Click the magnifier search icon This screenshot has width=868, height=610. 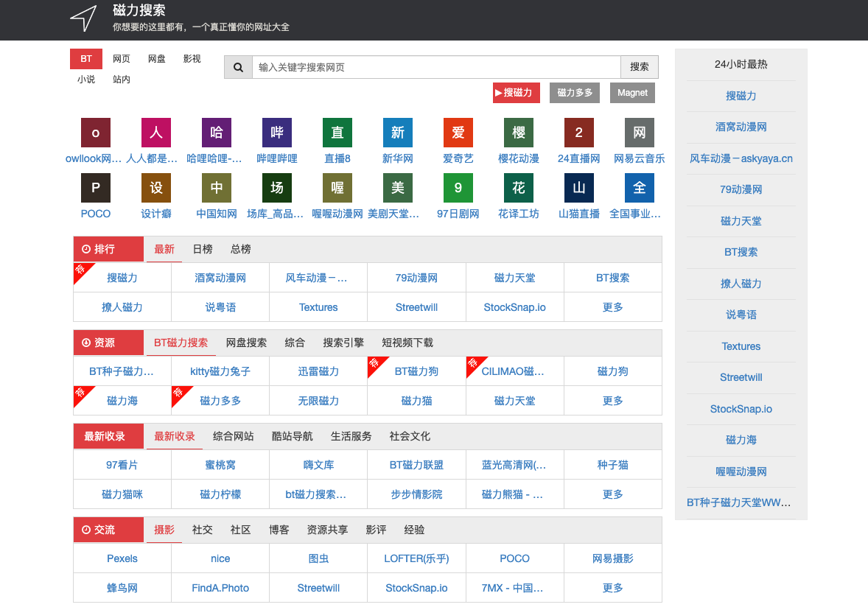coord(238,67)
